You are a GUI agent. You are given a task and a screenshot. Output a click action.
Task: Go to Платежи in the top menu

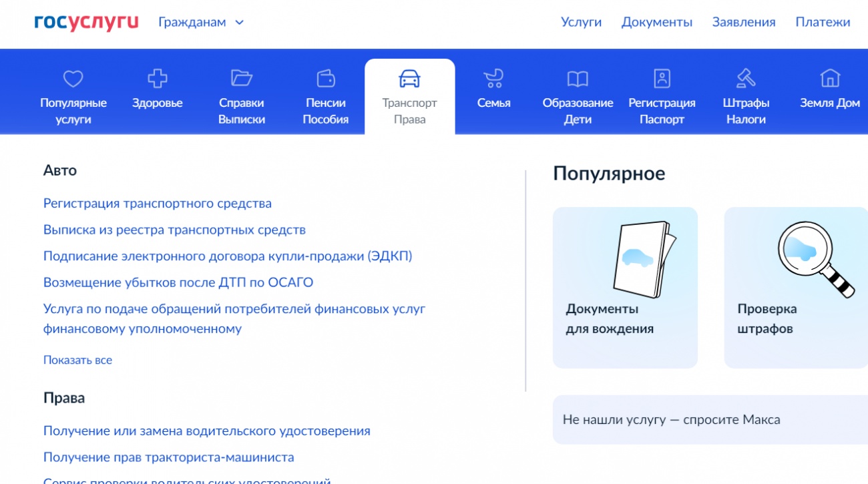[x=823, y=23]
